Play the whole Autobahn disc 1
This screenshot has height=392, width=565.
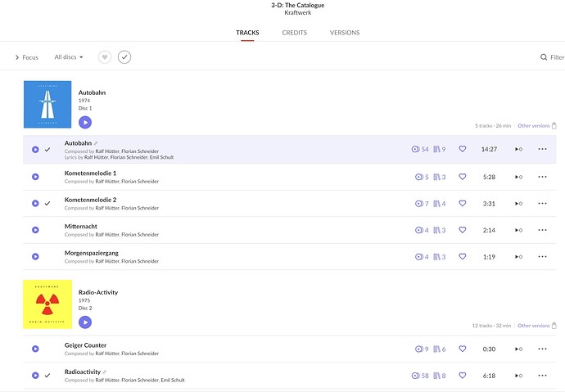click(85, 123)
